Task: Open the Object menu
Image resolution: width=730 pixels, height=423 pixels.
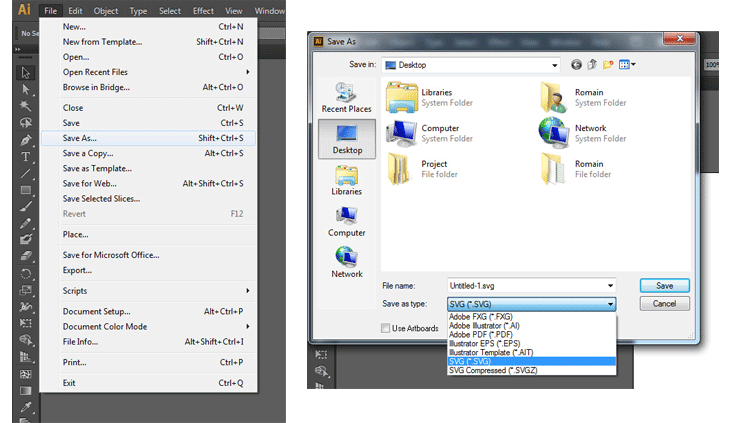Action: tap(106, 11)
